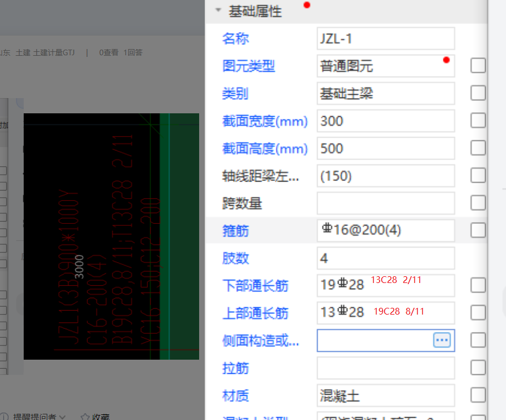
Task: Edit the 箍筋 value 16@200(4)
Action: (x=386, y=231)
